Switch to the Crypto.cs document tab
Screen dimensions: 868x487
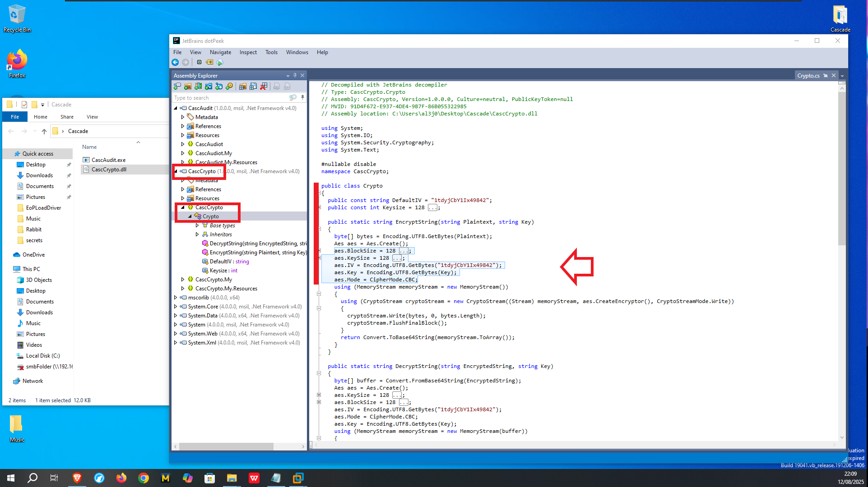tap(808, 76)
